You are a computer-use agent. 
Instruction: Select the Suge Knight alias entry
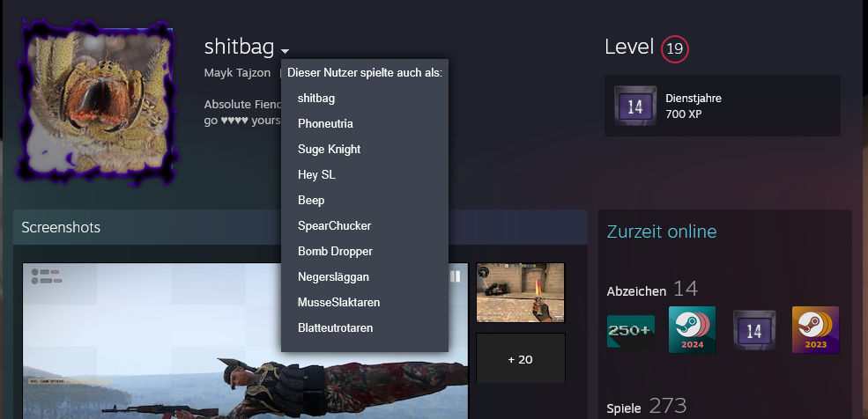[x=330, y=150]
